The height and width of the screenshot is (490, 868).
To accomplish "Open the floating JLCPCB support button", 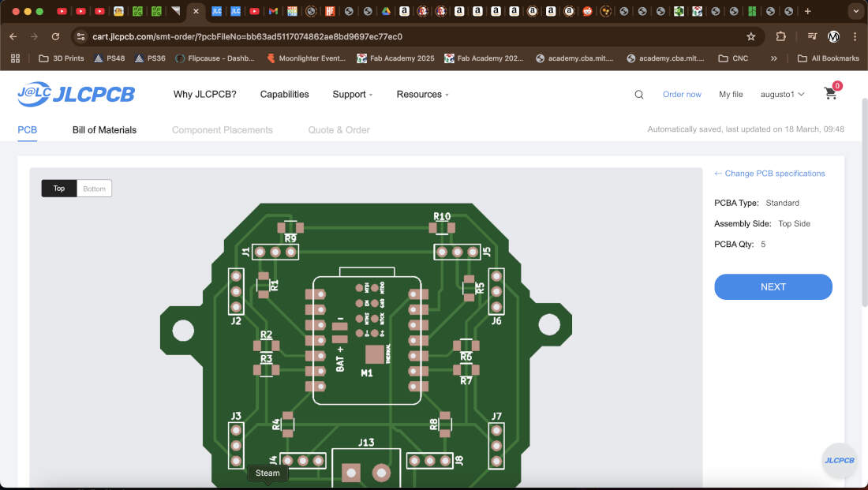I will [840, 460].
